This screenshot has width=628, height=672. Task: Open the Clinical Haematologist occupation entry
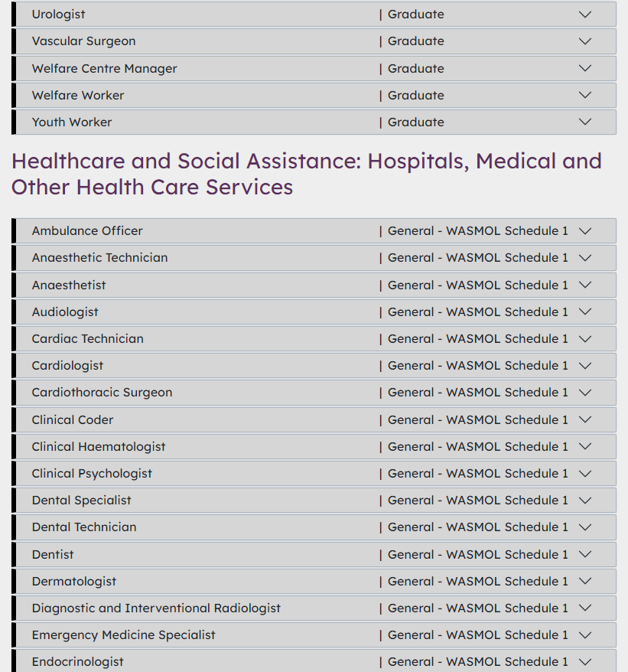tap(99, 447)
